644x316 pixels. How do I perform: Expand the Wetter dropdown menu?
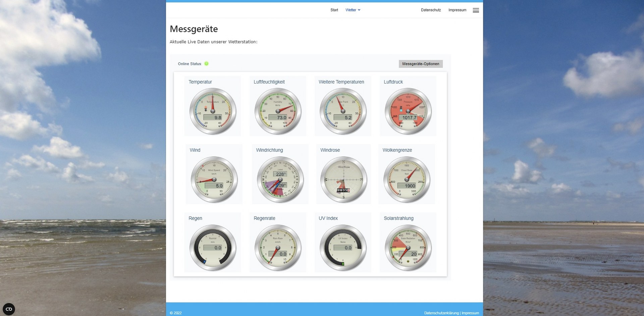tap(353, 10)
